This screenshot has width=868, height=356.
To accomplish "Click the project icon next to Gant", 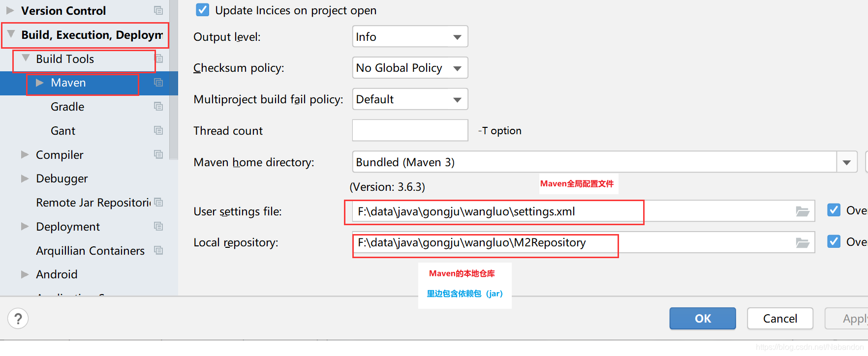I will click(x=158, y=130).
